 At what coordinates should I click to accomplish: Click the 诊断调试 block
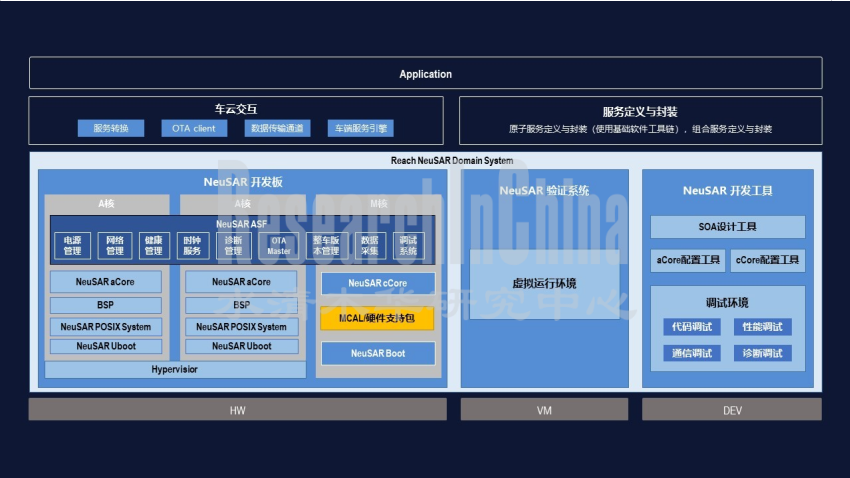click(763, 353)
